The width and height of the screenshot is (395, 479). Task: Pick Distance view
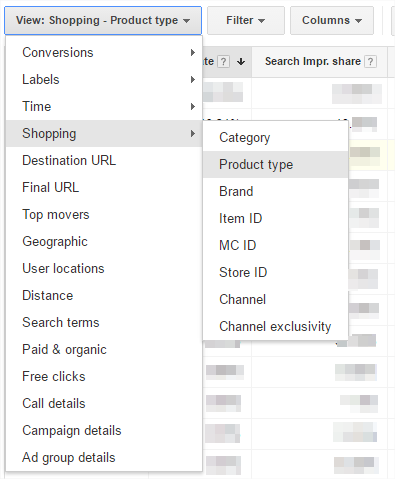104,296
